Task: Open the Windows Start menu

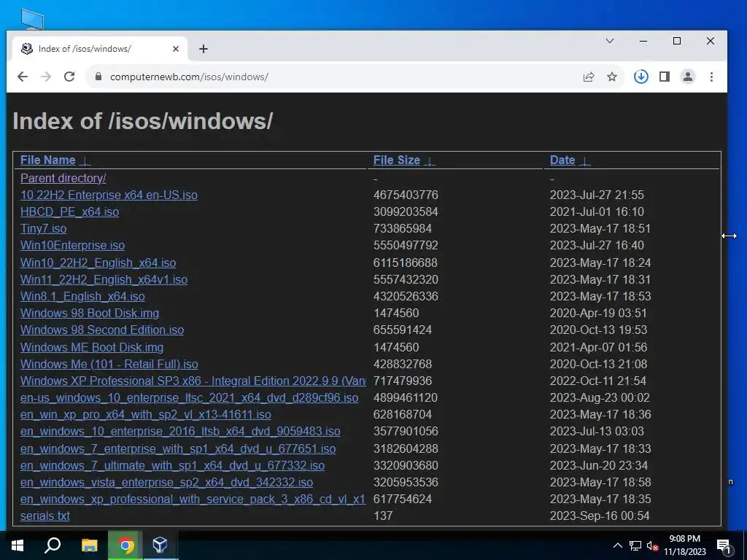Action: 18,545
